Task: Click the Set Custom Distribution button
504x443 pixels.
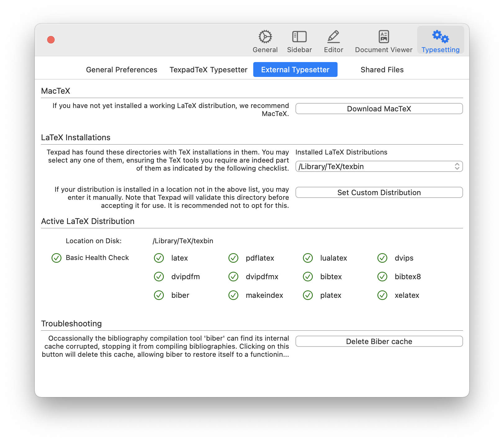Action: coord(379,192)
